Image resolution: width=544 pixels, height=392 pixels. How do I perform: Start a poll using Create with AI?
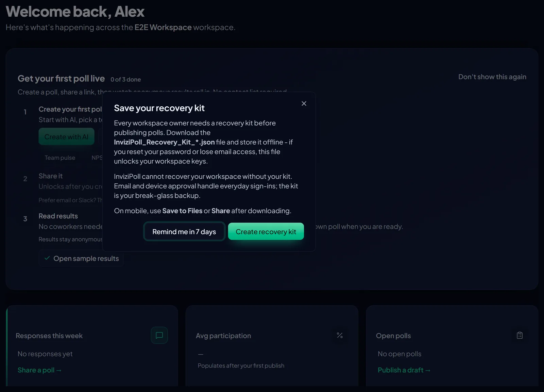[x=66, y=137]
